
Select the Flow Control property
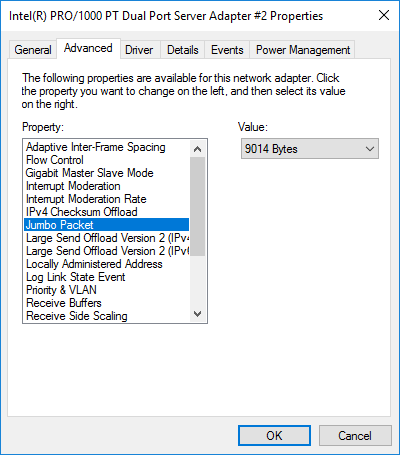107,160
